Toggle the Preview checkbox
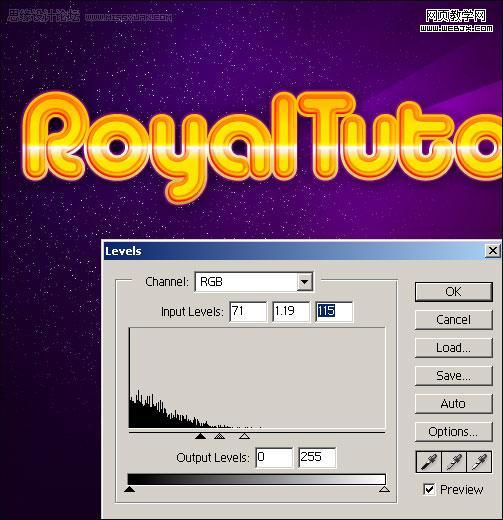This screenshot has width=503, height=520. coord(429,489)
